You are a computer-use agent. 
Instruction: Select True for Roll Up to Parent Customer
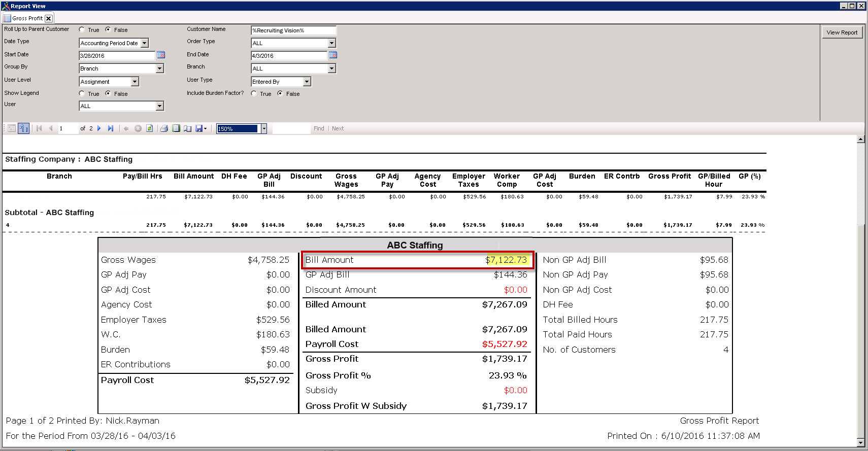[82, 29]
